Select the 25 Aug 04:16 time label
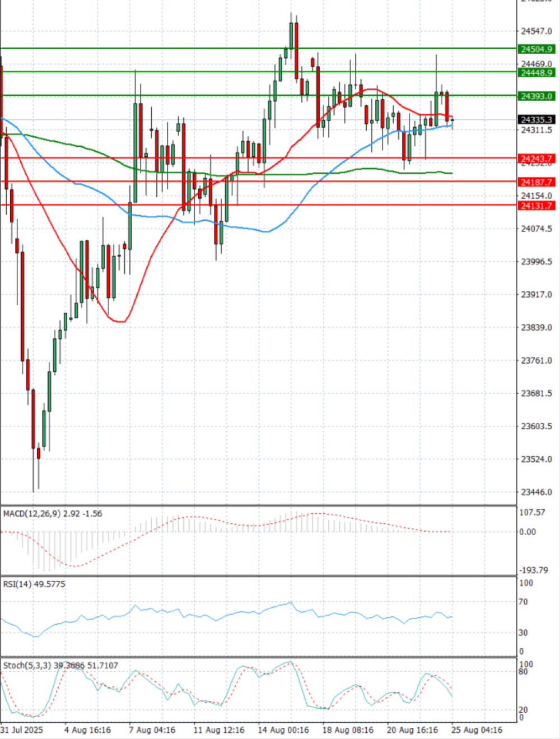 coord(477,730)
